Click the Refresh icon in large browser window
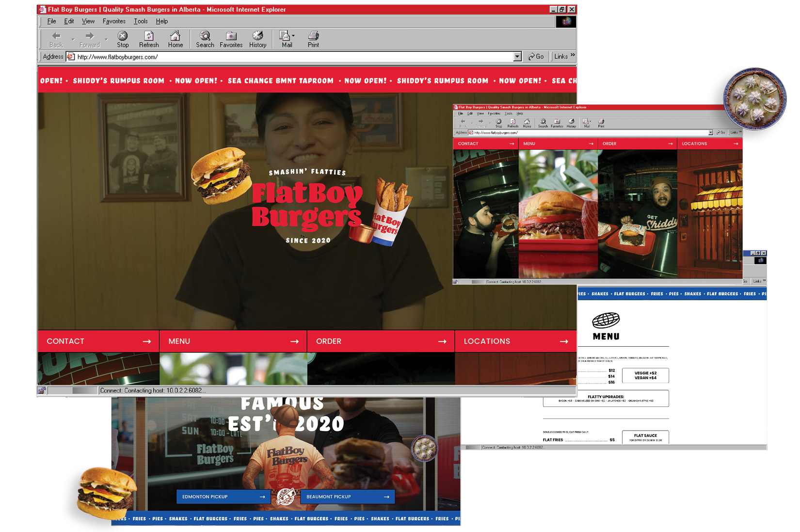800x532 pixels. pyautogui.click(x=149, y=39)
